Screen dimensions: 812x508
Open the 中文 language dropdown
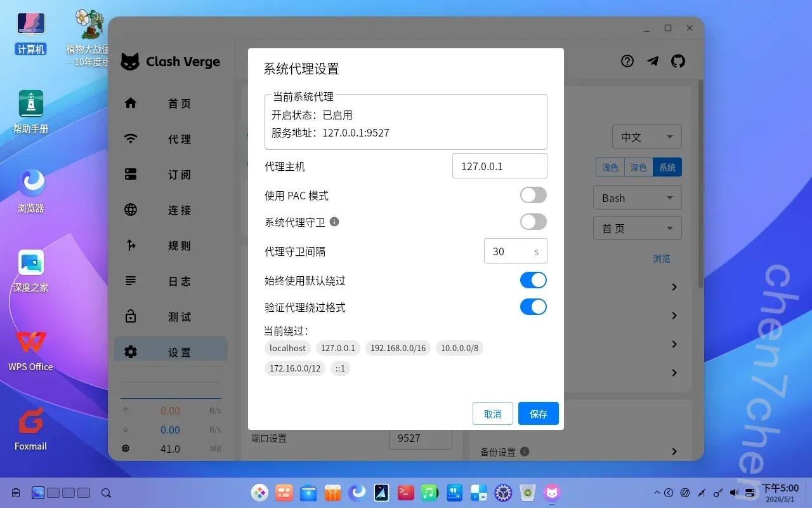pos(647,137)
